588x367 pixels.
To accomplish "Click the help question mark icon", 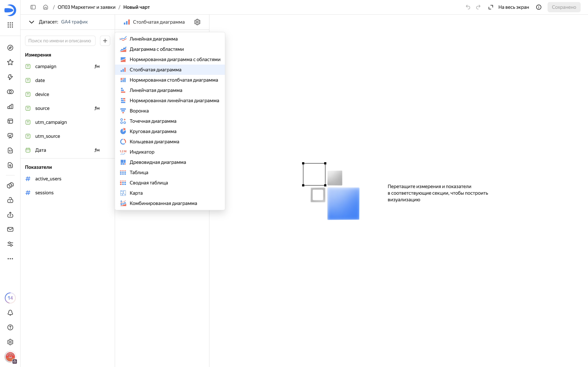I will [x=10, y=327].
